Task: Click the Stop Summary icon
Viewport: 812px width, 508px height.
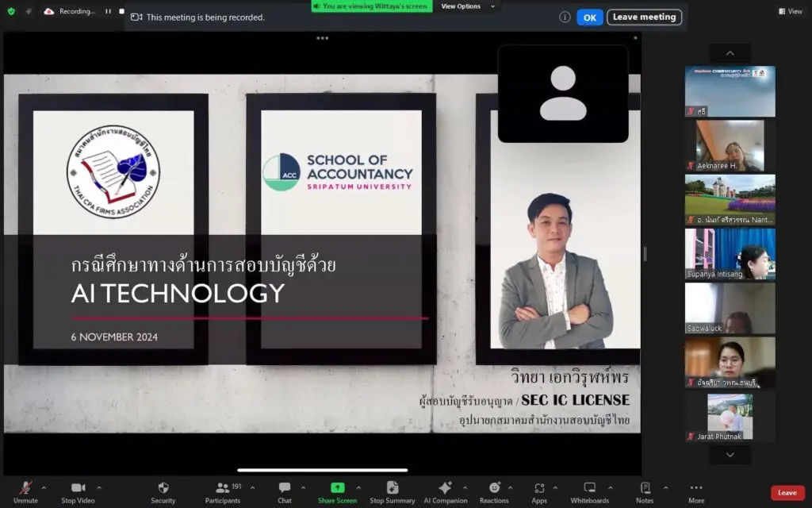Action: 392,488
